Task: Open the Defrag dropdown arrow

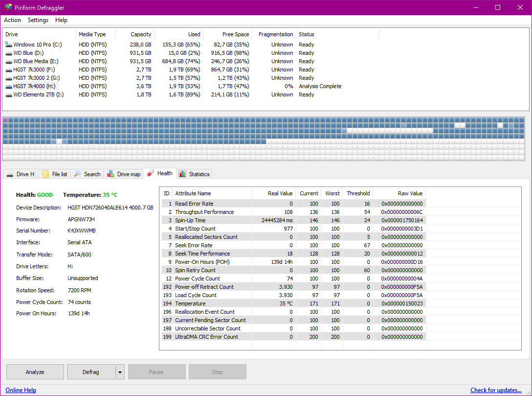Action: click(x=120, y=372)
